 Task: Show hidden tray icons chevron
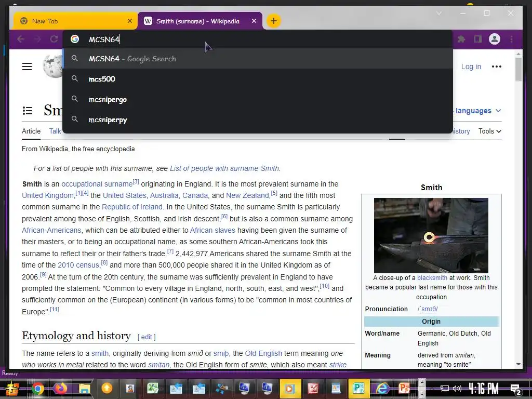[x=432, y=389]
